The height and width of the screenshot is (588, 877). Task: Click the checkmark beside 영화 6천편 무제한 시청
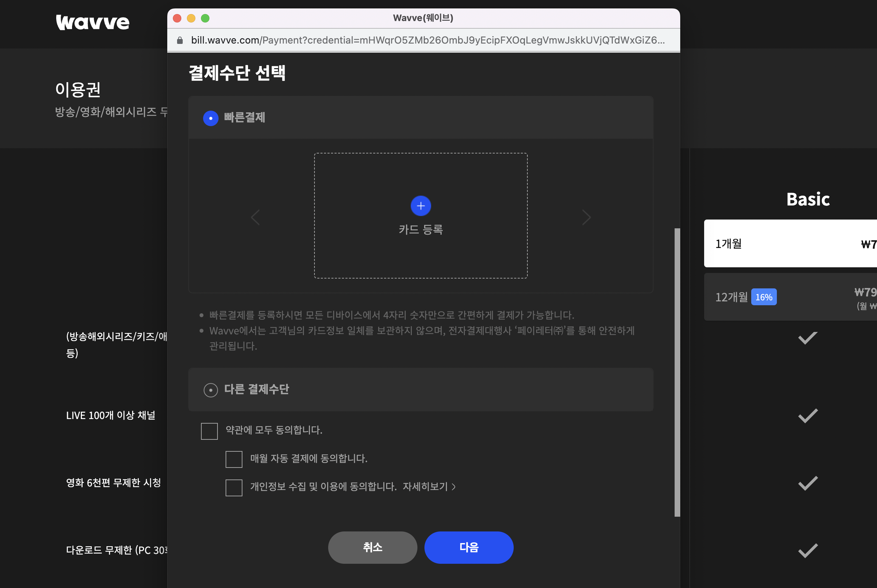[x=807, y=483]
